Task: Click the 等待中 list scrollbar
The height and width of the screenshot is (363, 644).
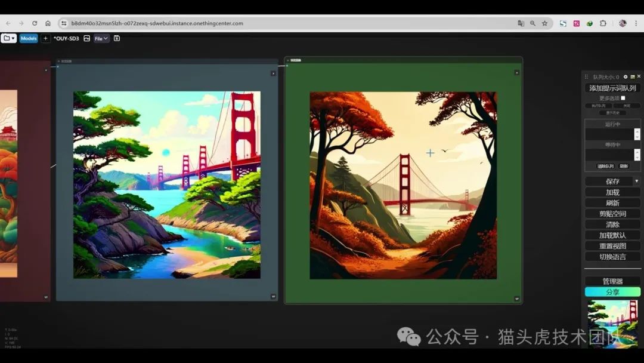Action: [637, 155]
